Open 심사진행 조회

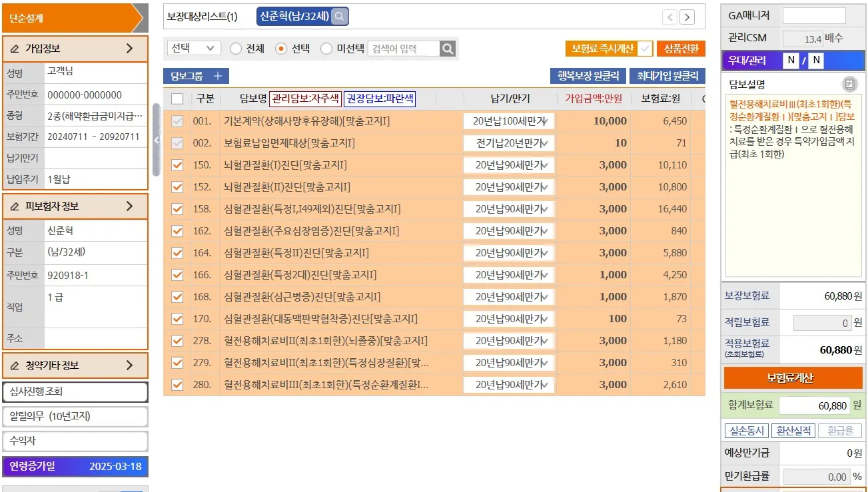(x=75, y=392)
